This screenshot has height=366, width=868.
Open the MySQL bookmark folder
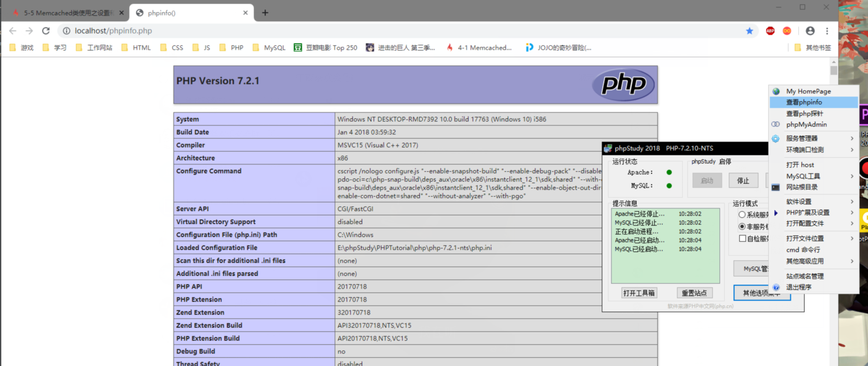[269, 48]
